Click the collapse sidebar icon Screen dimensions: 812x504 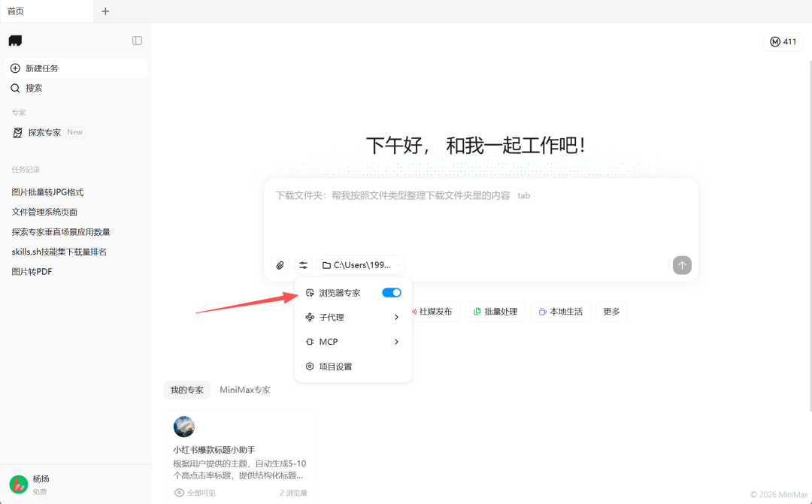coord(137,41)
